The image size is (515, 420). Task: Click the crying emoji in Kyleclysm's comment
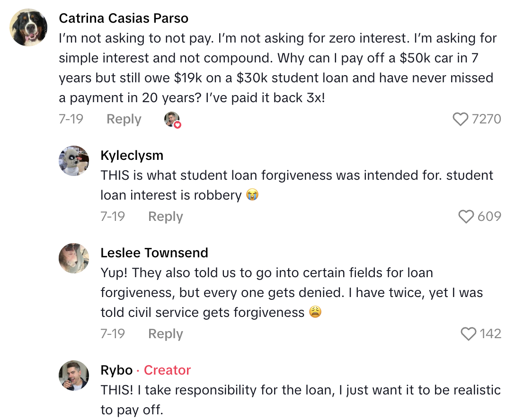point(252,195)
